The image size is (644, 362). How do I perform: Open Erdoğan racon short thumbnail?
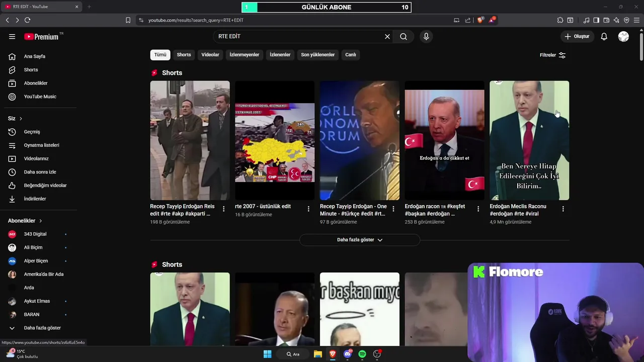pos(444,140)
